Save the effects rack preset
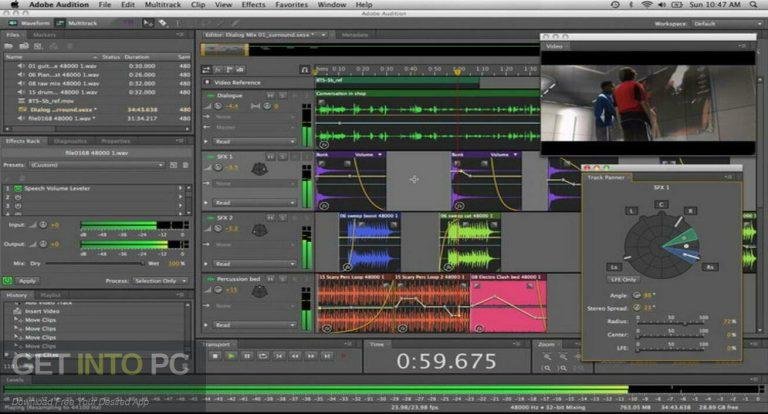 pyautogui.click(x=173, y=165)
